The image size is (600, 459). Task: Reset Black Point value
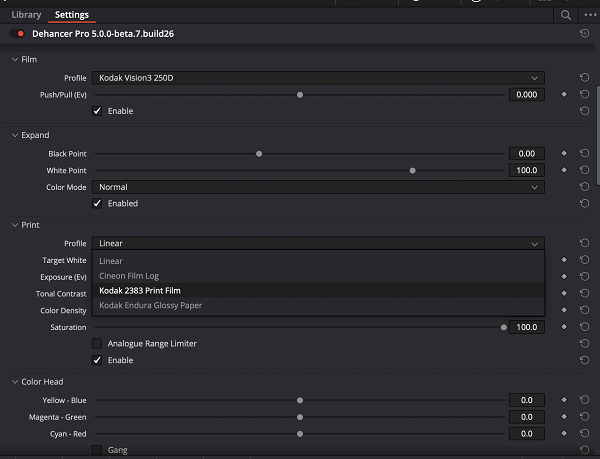[584, 153]
